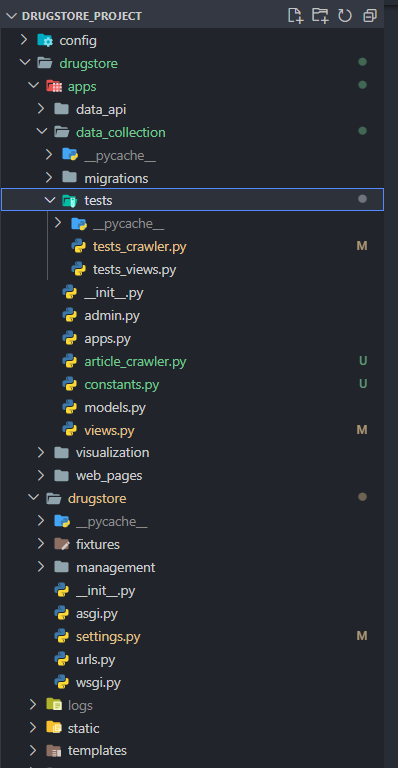Click the red apps folder icon
Screen dimensions: 398x768
coord(53,86)
